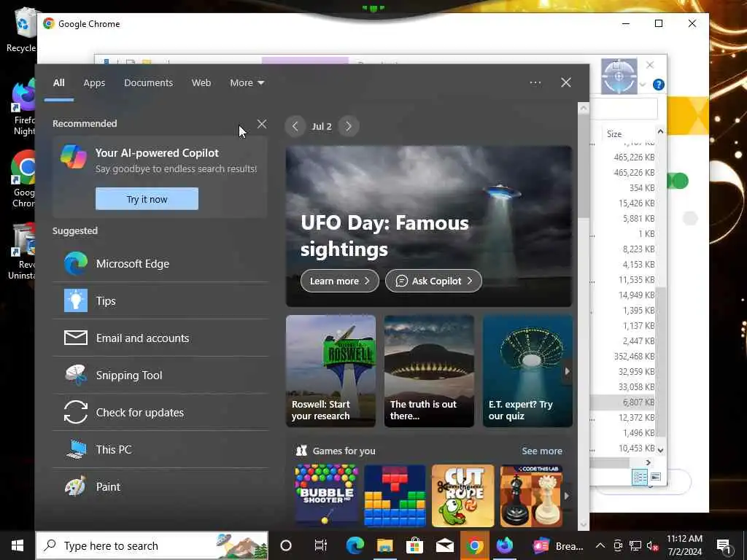This screenshot has width=747, height=560.
Task: Click the Type here to search box
Action: point(152,545)
